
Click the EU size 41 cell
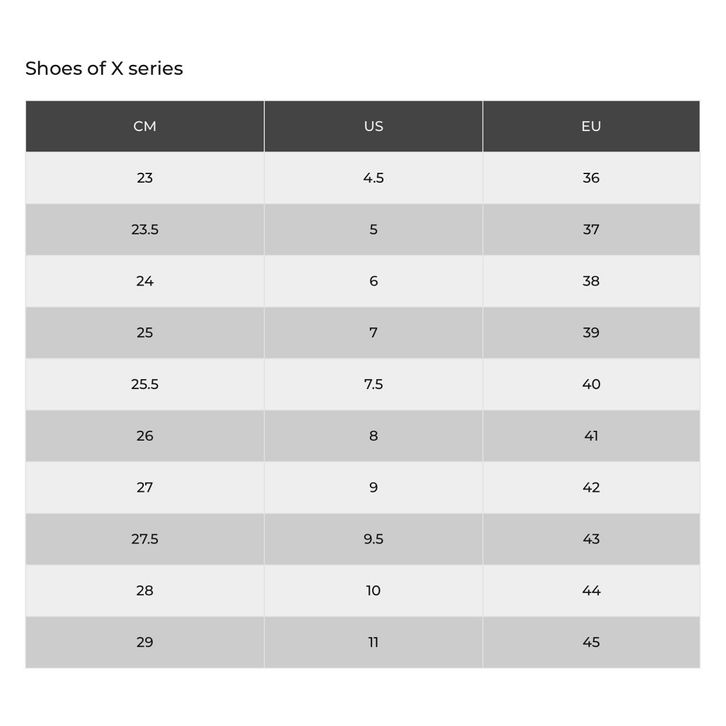click(591, 436)
